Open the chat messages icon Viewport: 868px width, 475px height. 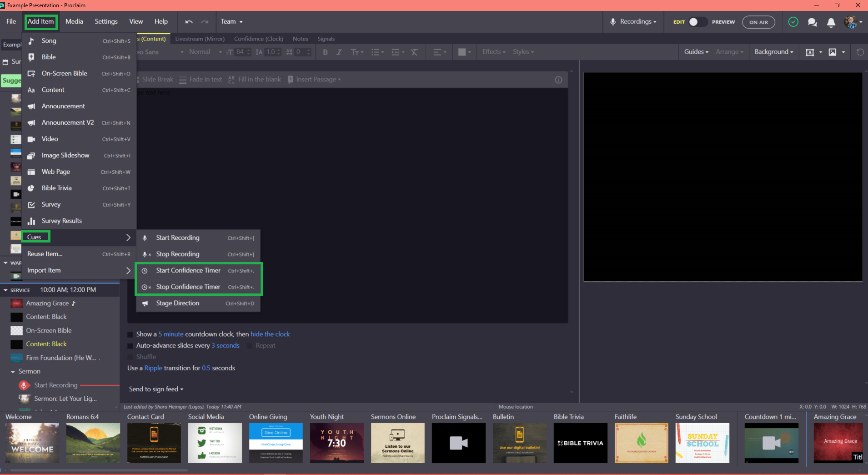813,22
